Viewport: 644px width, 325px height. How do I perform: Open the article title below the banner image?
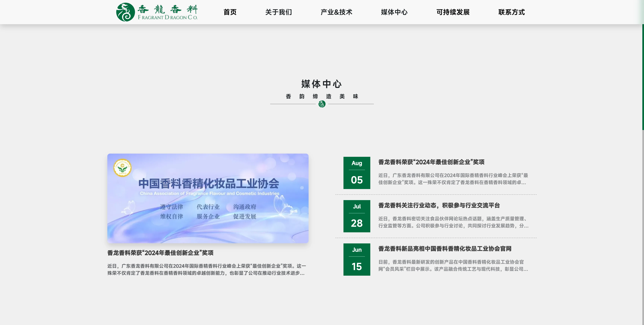pos(160,253)
